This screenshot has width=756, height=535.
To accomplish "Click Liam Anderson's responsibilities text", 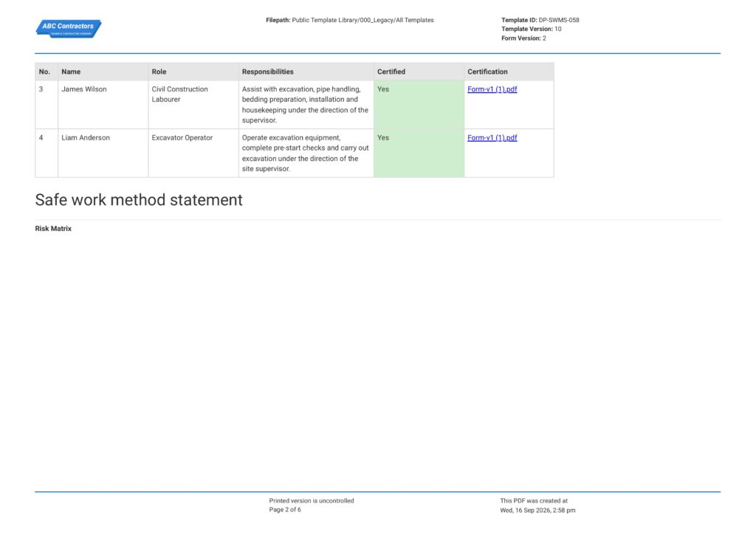I will pyautogui.click(x=305, y=153).
